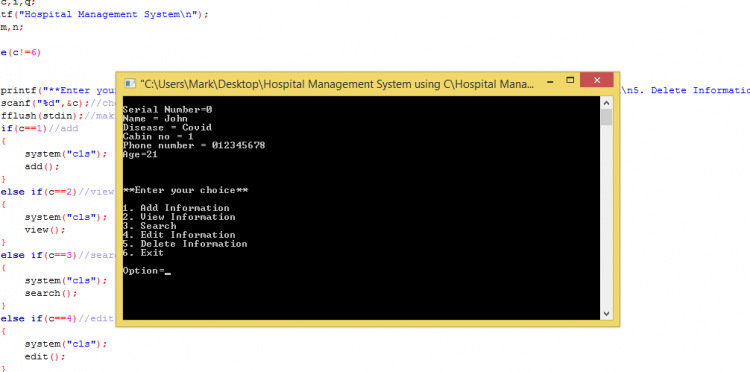Click the console vertical scrollbar thumb

pyautogui.click(x=606, y=117)
